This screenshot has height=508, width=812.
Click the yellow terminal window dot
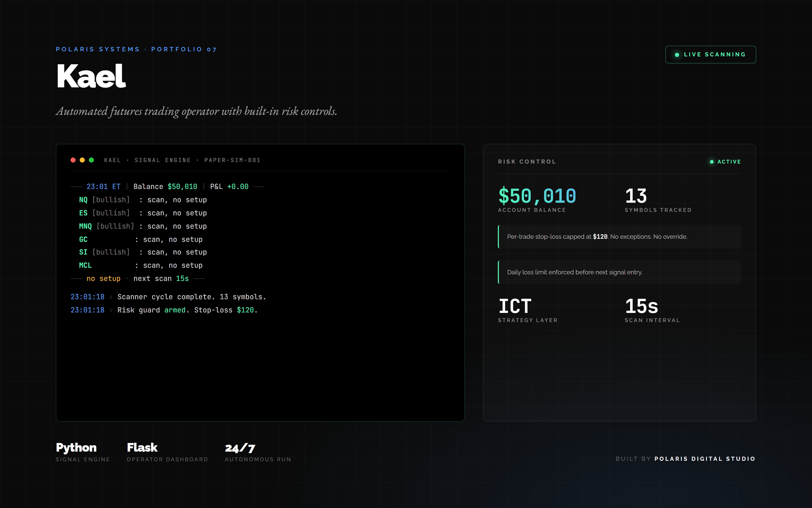click(x=82, y=160)
